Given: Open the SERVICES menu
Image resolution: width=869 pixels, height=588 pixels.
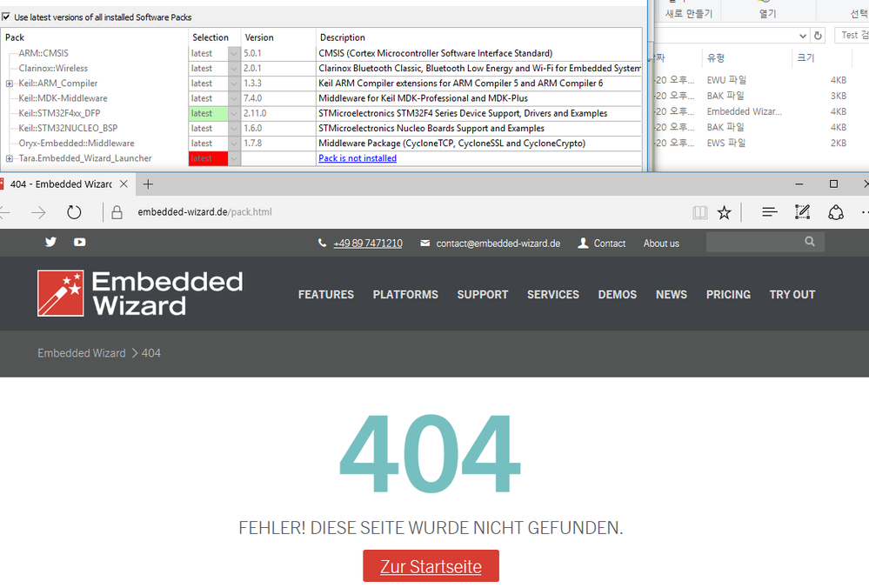Looking at the screenshot, I should [553, 294].
